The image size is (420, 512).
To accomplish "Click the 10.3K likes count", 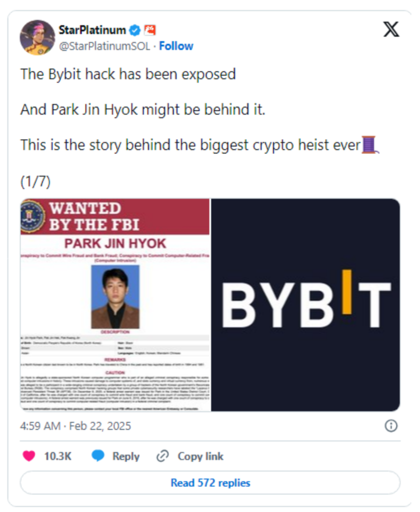I will point(58,456).
